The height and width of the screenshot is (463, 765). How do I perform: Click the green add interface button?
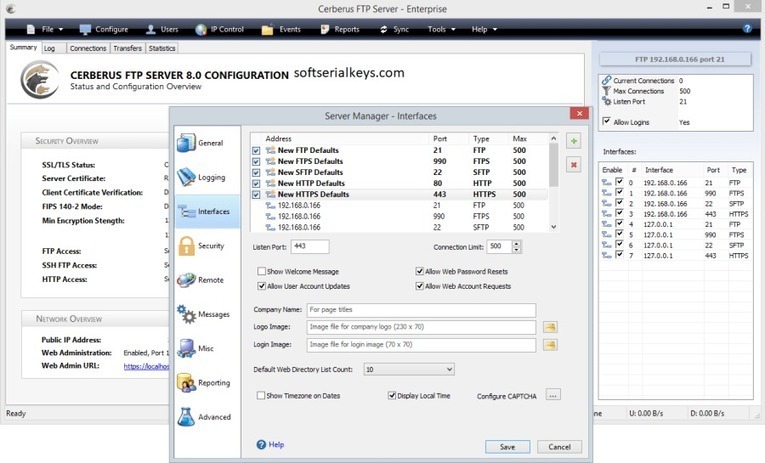(x=574, y=142)
